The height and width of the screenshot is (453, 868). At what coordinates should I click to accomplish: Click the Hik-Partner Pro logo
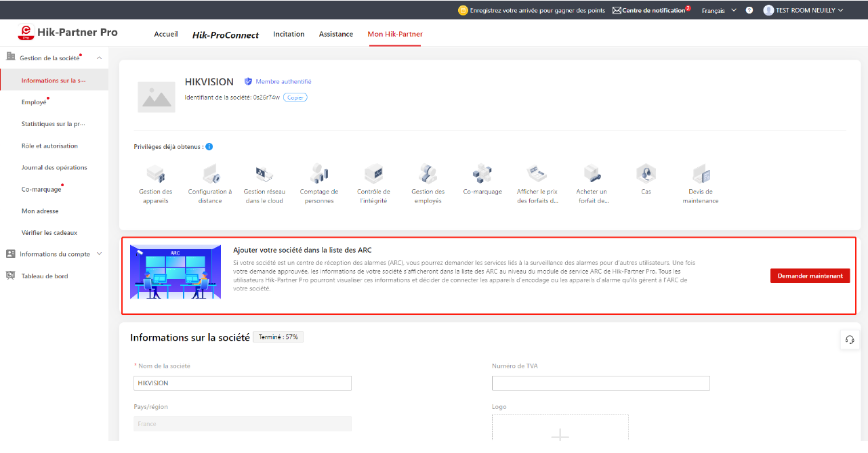pos(67,33)
